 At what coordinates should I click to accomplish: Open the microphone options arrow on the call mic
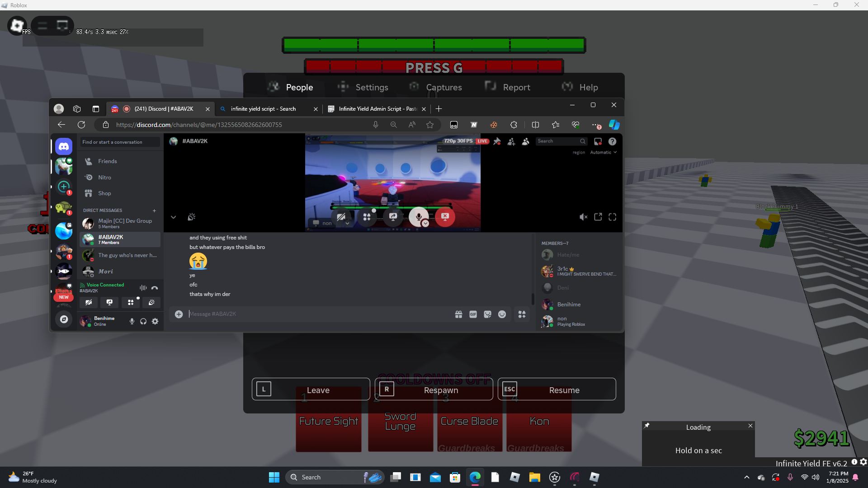coord(425,224)
